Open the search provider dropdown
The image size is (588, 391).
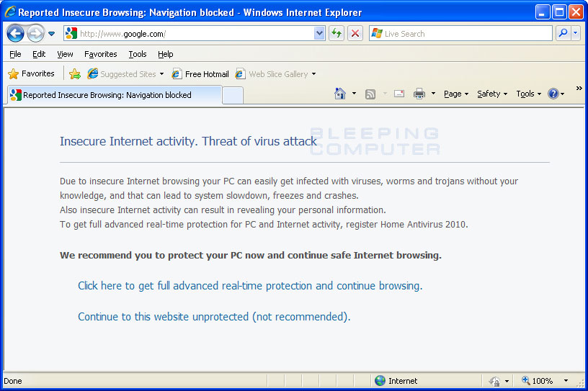point(576,33)
